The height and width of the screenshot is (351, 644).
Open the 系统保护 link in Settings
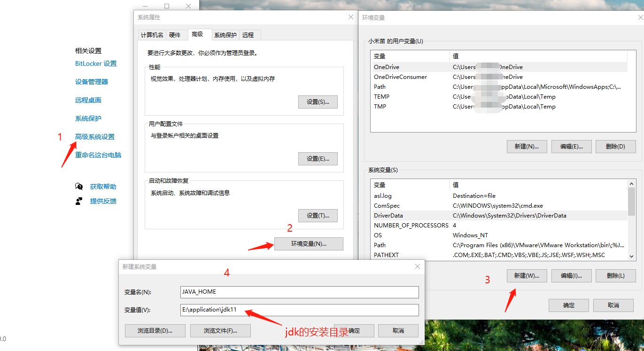tap(88, 118)
